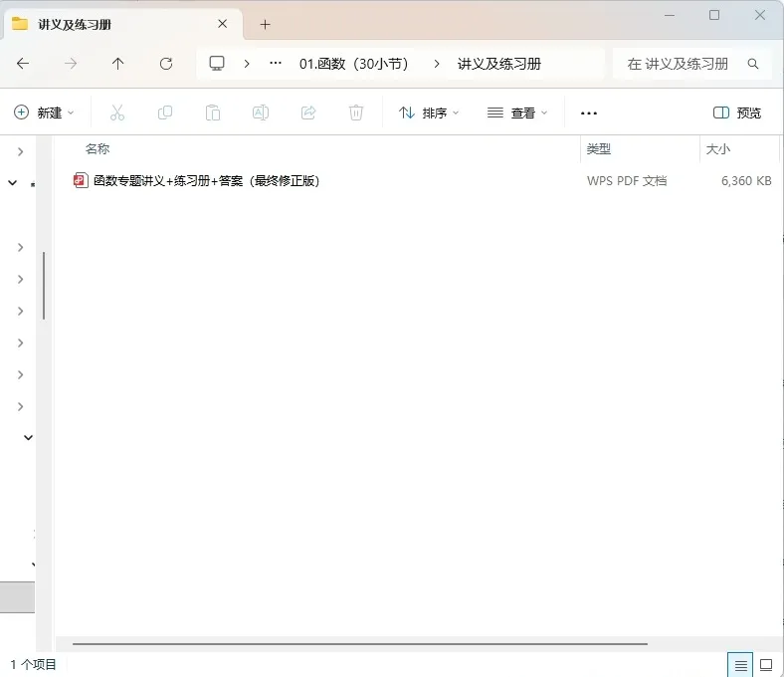Open the 查看 view dropdown
This screenshot has height=677, width=784.
pyautogui.click(x=517, y=113)
